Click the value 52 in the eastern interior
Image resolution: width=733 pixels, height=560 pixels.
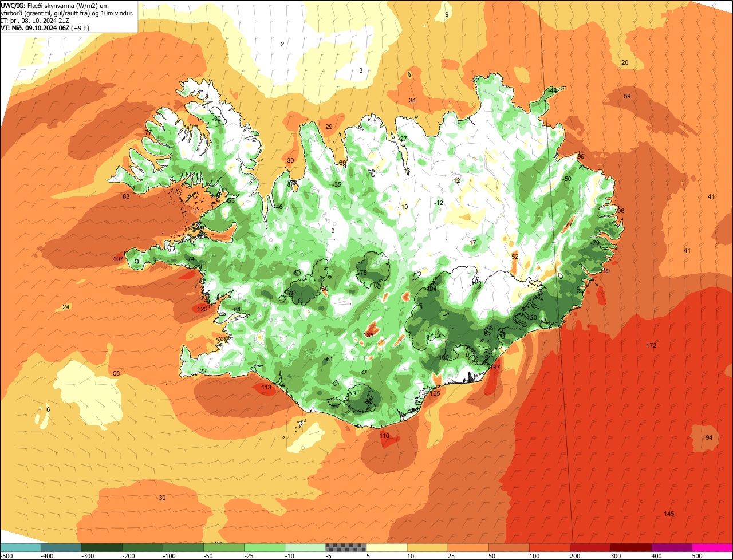(x=515, y=257)
